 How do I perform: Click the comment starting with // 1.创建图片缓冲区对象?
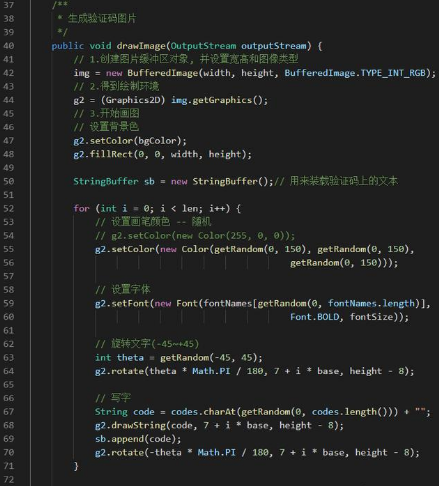(x=186, y=59)
